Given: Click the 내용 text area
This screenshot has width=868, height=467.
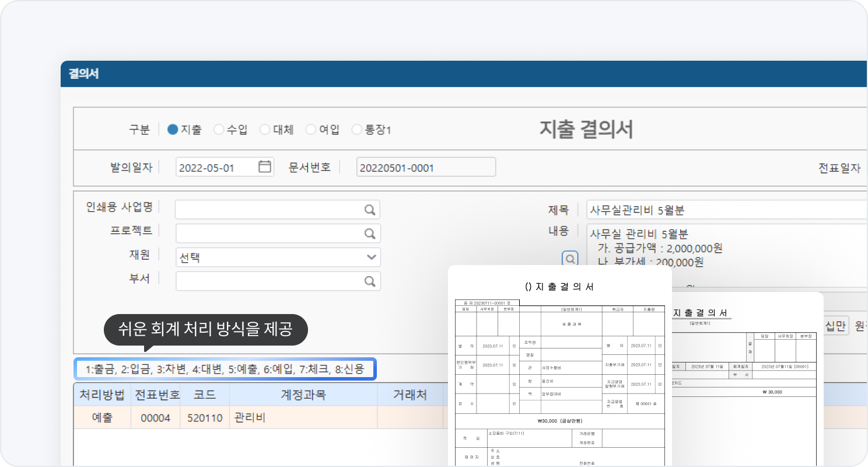Looking at the screenshot, I should click(727, 255).
